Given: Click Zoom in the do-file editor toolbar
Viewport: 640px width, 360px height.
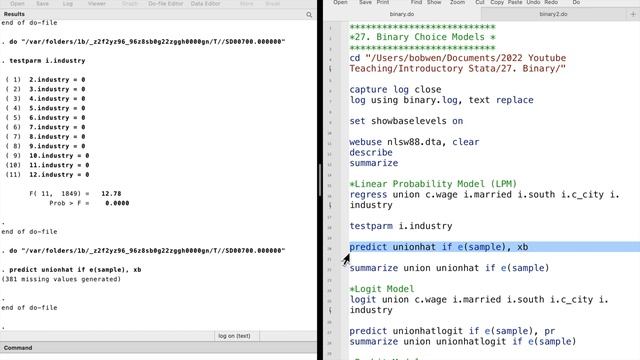Looking at the screenshot, I should 457,2.
